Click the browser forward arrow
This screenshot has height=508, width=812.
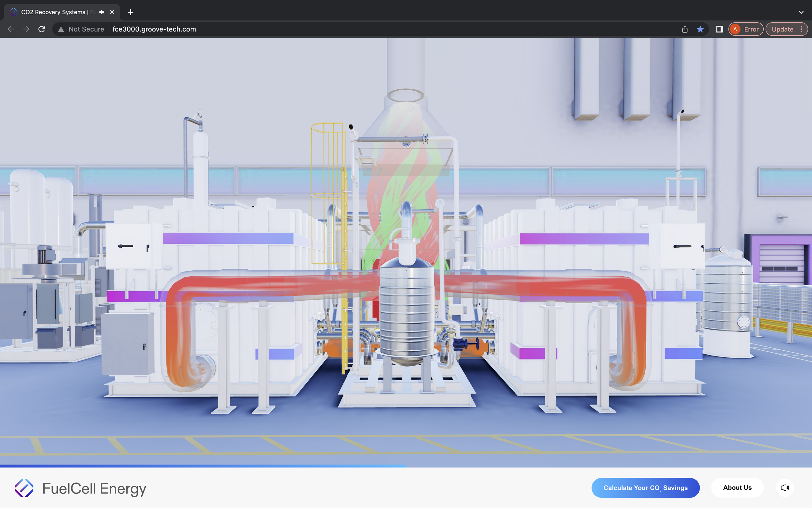[x=26, y=29]
